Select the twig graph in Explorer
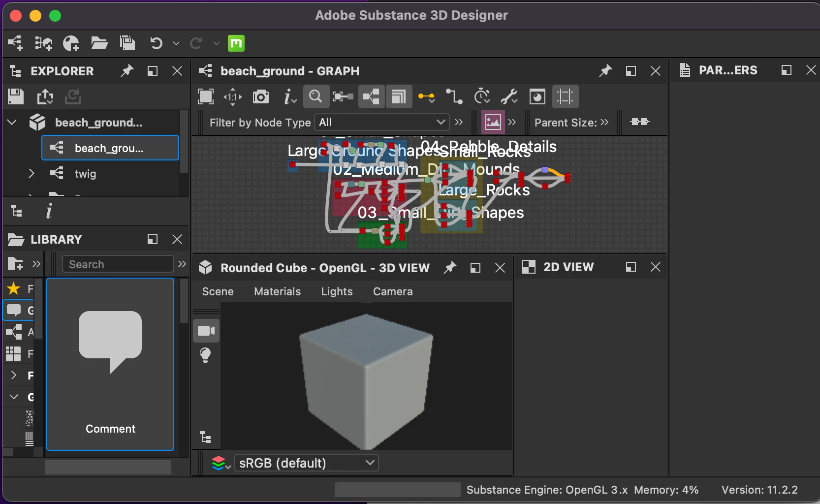The width and height of the screenshot is (820, 504). click(85, 174)
